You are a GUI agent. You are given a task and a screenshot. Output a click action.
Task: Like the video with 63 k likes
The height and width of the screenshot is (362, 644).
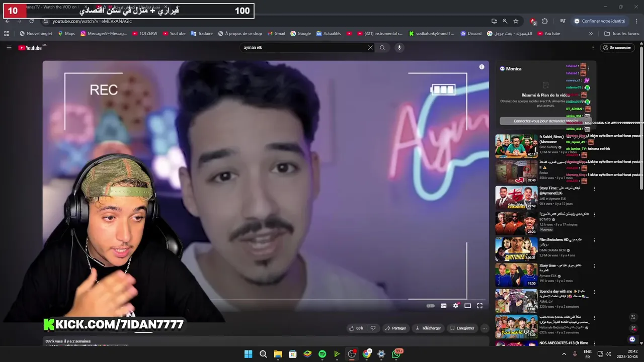[356, 328]
